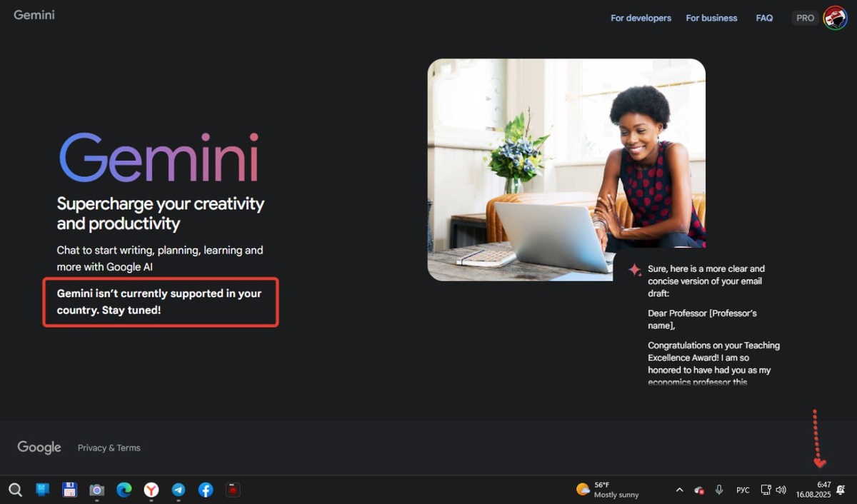Click the tray icon with the red badge

point(699,490)
